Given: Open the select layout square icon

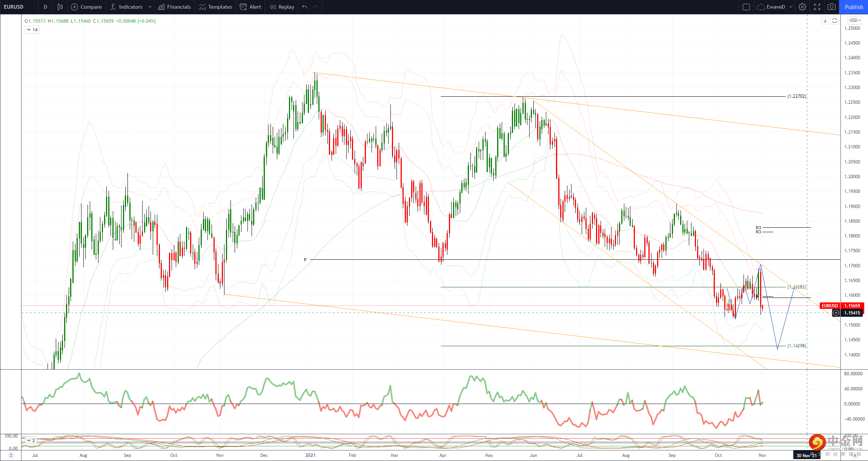Looking at the screenshot, I should pyautogui.click(x=746, y=7).
